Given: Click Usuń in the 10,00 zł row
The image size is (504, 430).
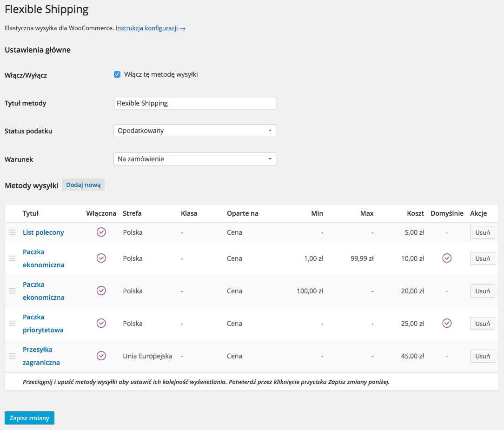Looking at the screenshot, I should 483,258.
